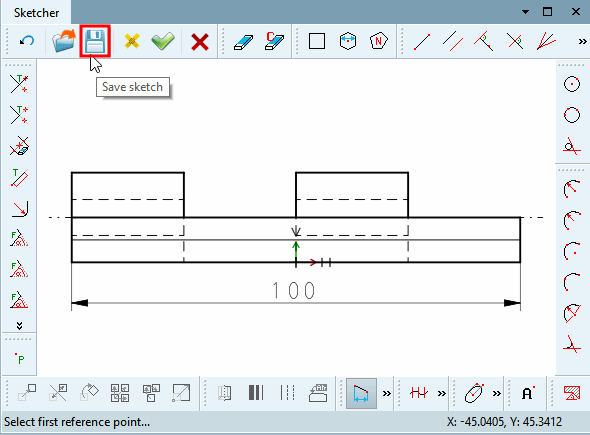This screenshot has height=435, width=590.
Task: Cancel the sketch with red X icon
Action: pos(200,41)
